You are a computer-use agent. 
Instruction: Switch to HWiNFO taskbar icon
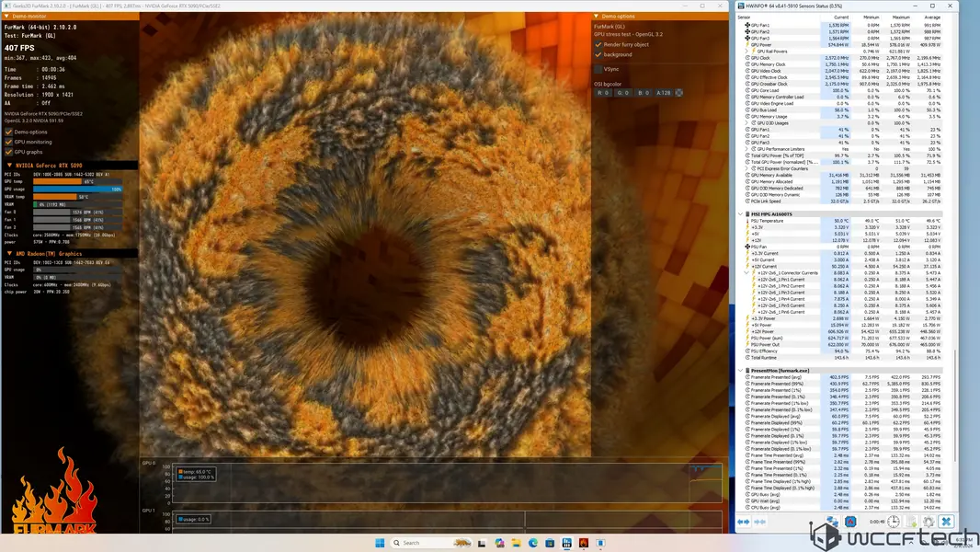pyautogui.click(x=567, y=543)
